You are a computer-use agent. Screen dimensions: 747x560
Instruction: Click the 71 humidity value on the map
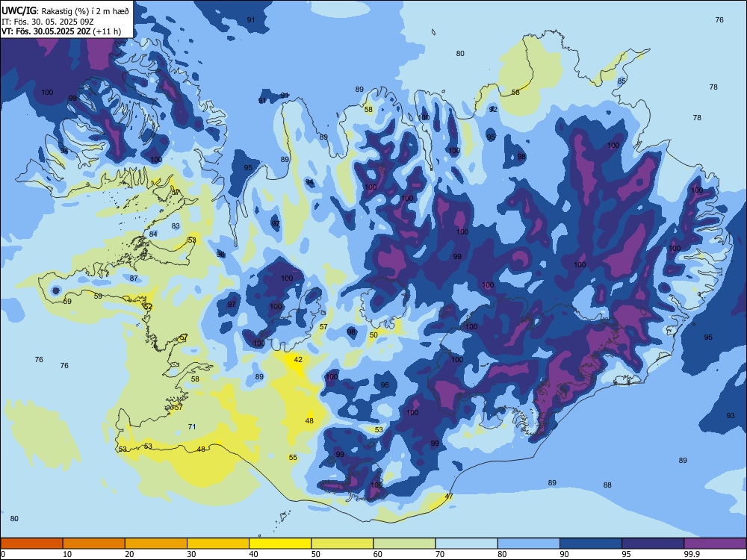[x=192, y=426]
